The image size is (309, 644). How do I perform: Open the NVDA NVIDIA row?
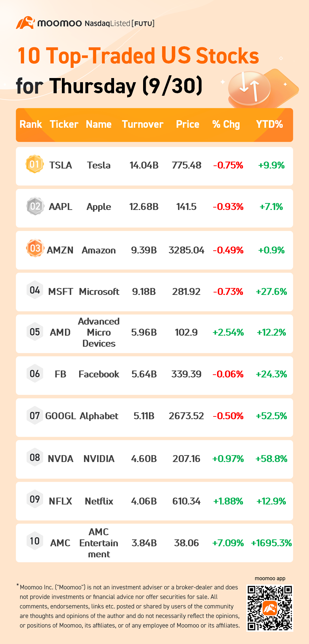tap(154, 459)
